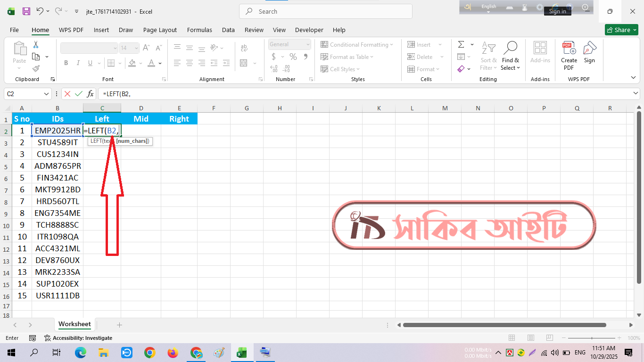Expand the Name Box dropdown next to C2

click(46, 94)
